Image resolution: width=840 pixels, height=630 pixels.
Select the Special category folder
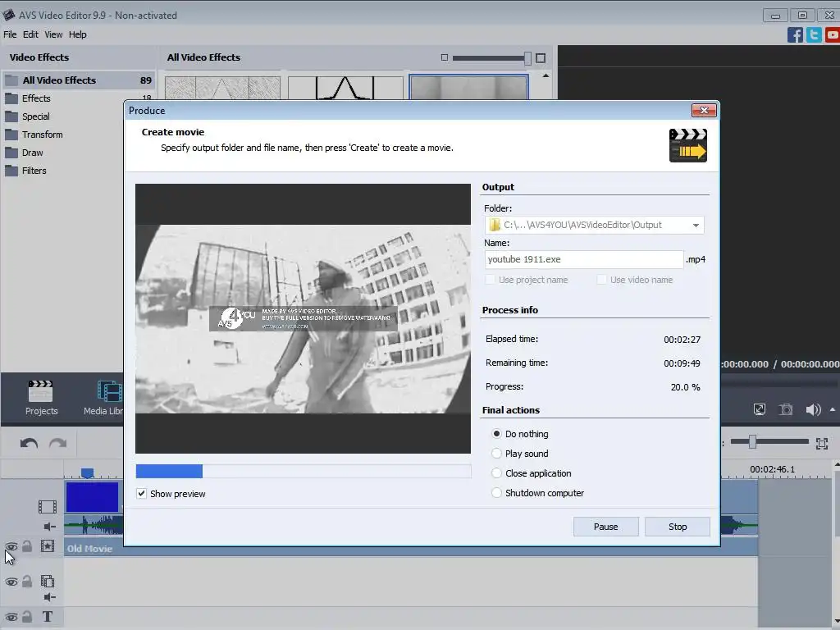pyautogui.click(x=35, y=116)
